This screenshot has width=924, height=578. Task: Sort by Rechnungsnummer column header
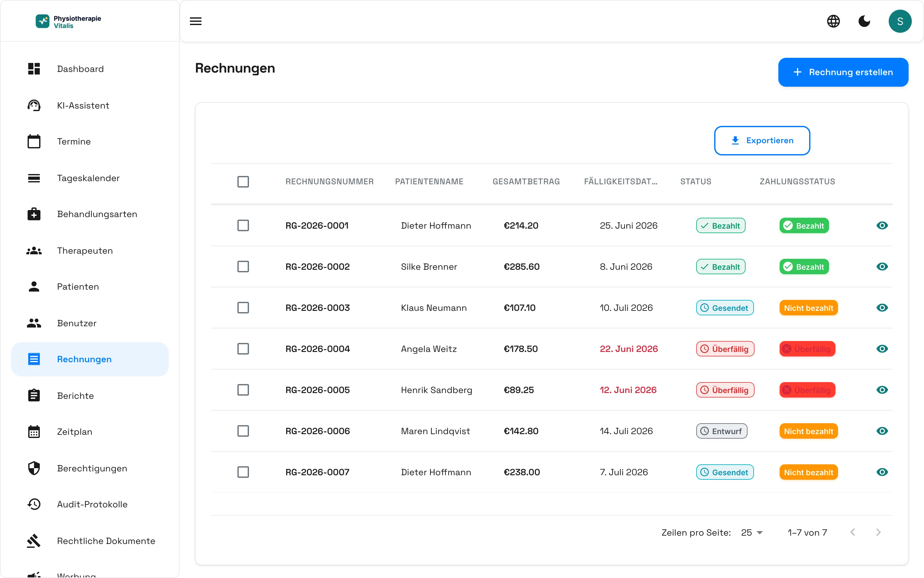click(x=329, y=181)
